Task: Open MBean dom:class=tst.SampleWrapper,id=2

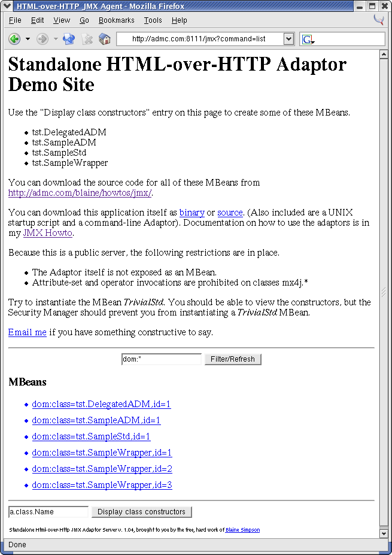Action: 102,469
